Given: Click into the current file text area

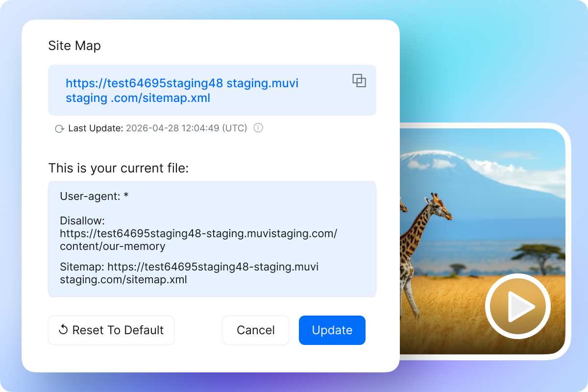Looking at the screenshot, I should pos(212,239).
